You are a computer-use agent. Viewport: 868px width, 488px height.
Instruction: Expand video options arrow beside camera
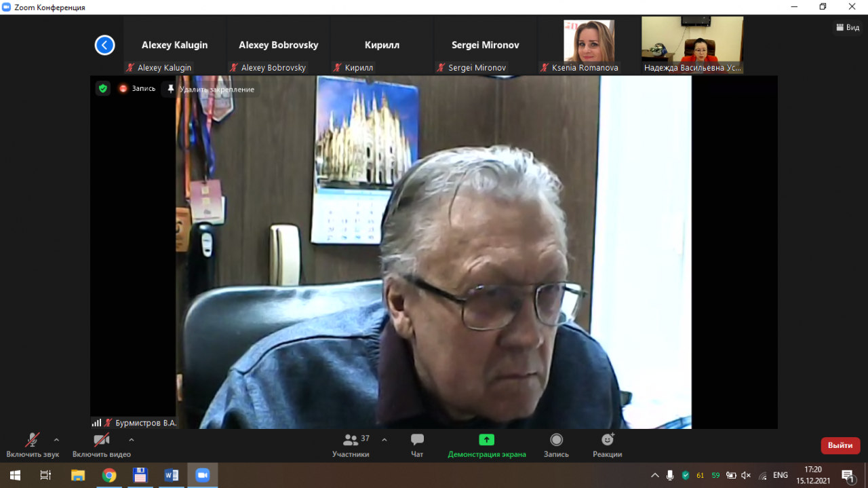tap(132, 439)
